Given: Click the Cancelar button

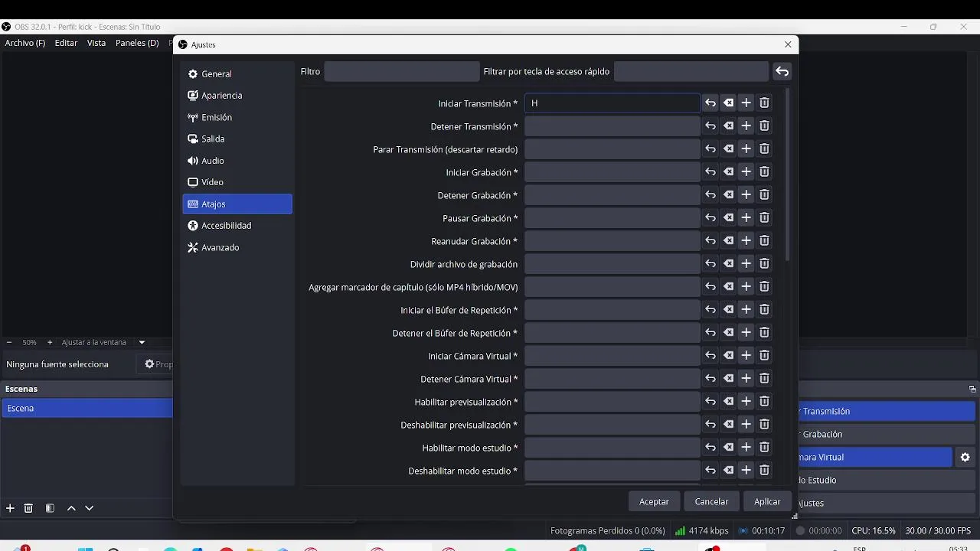Looking at the screenshot, I should (x=711, y=501).
